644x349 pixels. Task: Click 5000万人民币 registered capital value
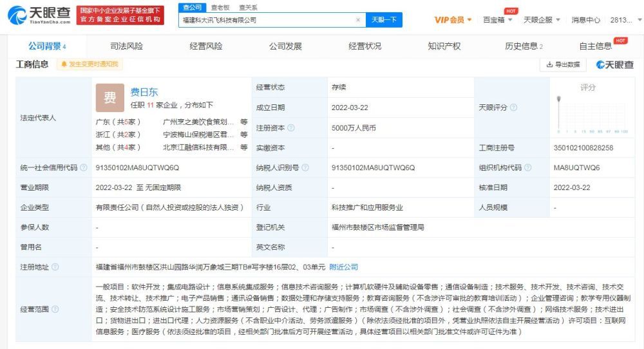tap(354, 127)
